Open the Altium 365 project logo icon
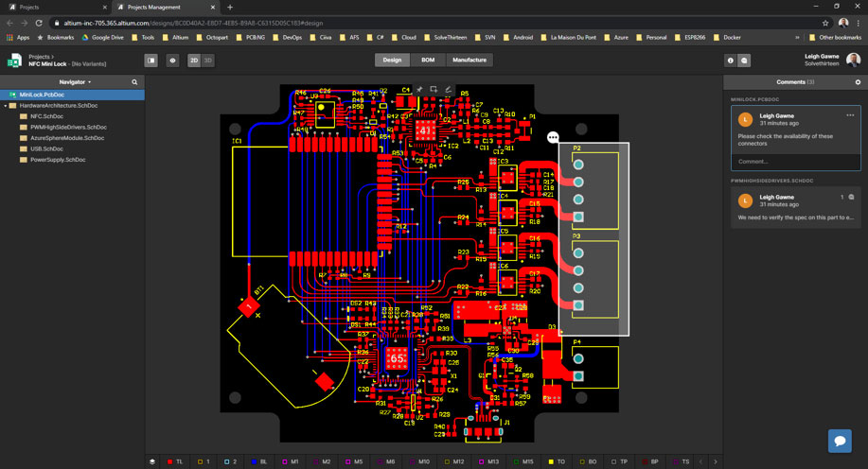 [x=14, y=61]
